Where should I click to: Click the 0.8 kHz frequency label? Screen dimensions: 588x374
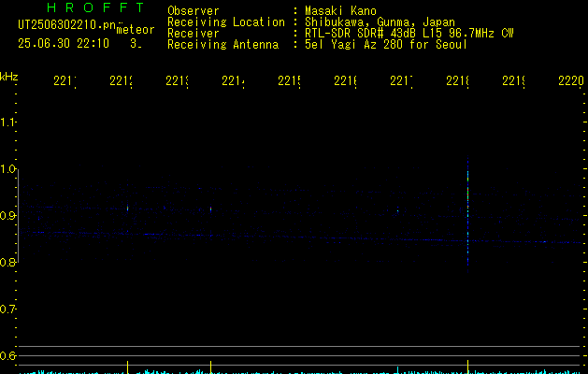coord(7,262)
